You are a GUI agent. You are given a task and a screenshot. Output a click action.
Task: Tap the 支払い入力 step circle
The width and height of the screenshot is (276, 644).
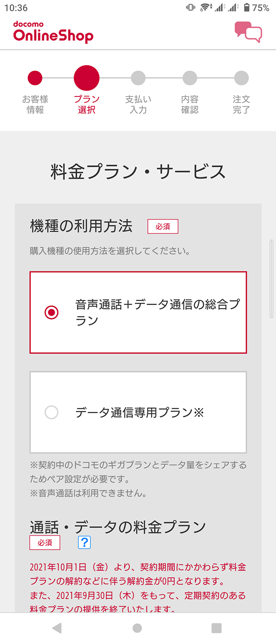138,78
